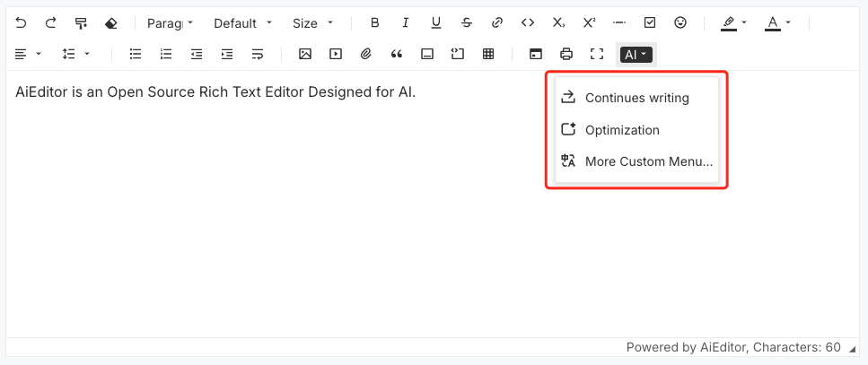Open the Default font family dropdown
The height and width of the screenshot is (365, 868).
242,23
